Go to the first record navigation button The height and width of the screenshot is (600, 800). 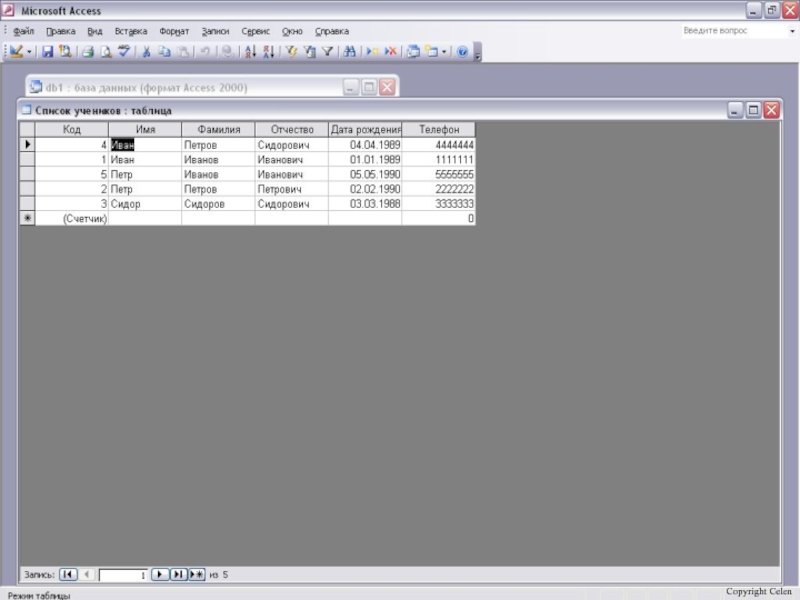(x=68, y=575)
